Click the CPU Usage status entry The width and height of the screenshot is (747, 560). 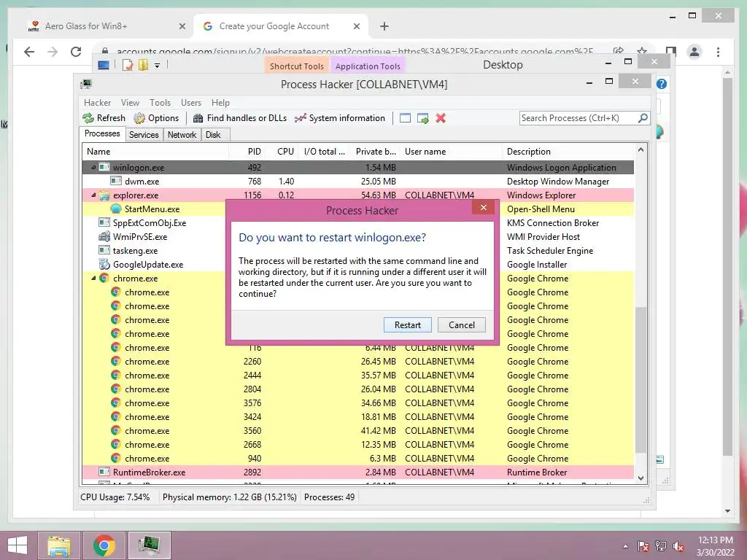pos(115,497)
